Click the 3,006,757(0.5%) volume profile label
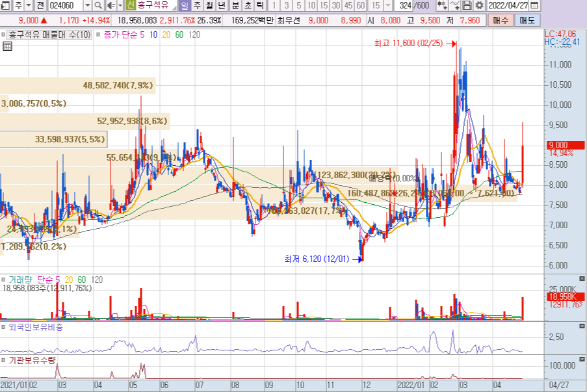587x392 pixels. (34, 103)
